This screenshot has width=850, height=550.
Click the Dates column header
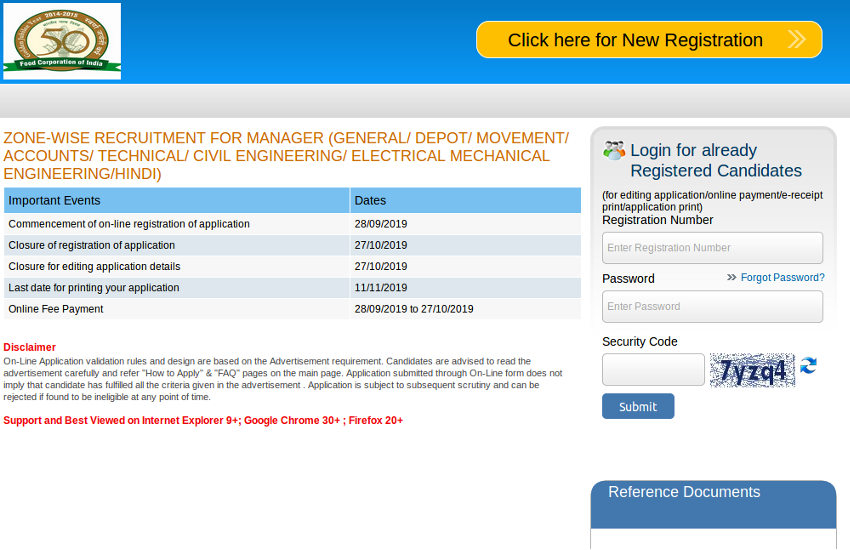coord(465,201)
